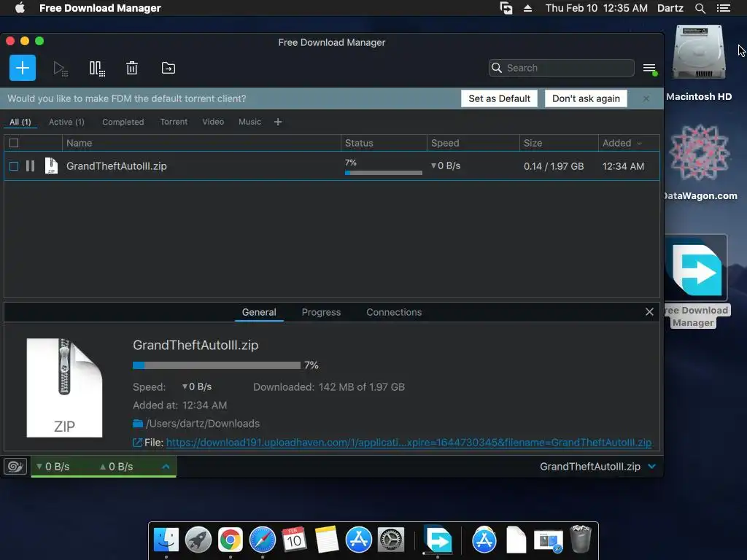The width and height of the screenshot is (747, 560).
Task: Pause all downloads from the toolbar
Action: click(97, 69)
